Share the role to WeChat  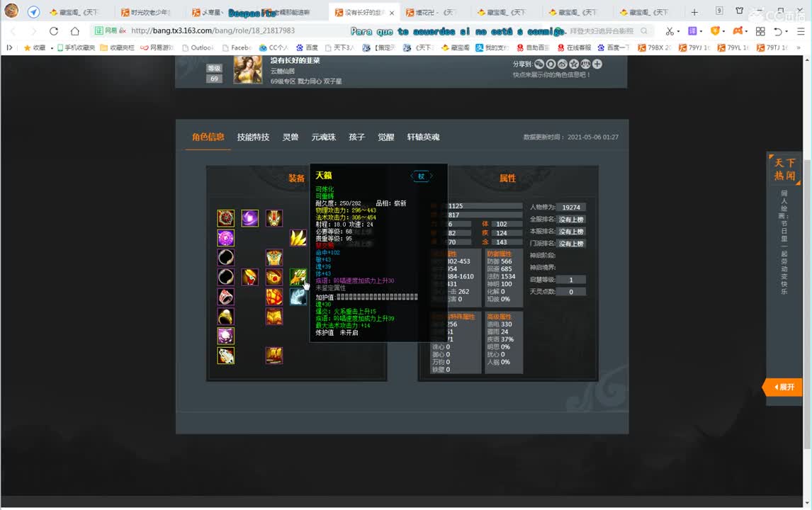pyautogui.click(x=539, y=64)
